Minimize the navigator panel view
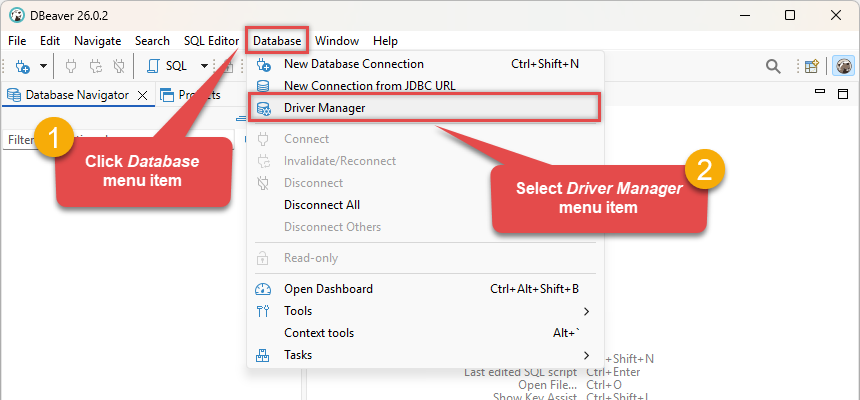860x400 pixels. point(820,93)
